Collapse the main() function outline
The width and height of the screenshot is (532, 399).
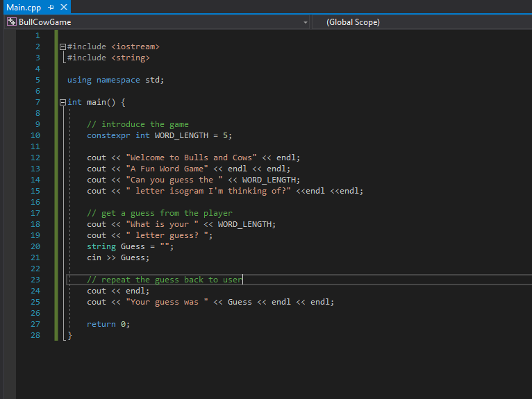[63, 103]
